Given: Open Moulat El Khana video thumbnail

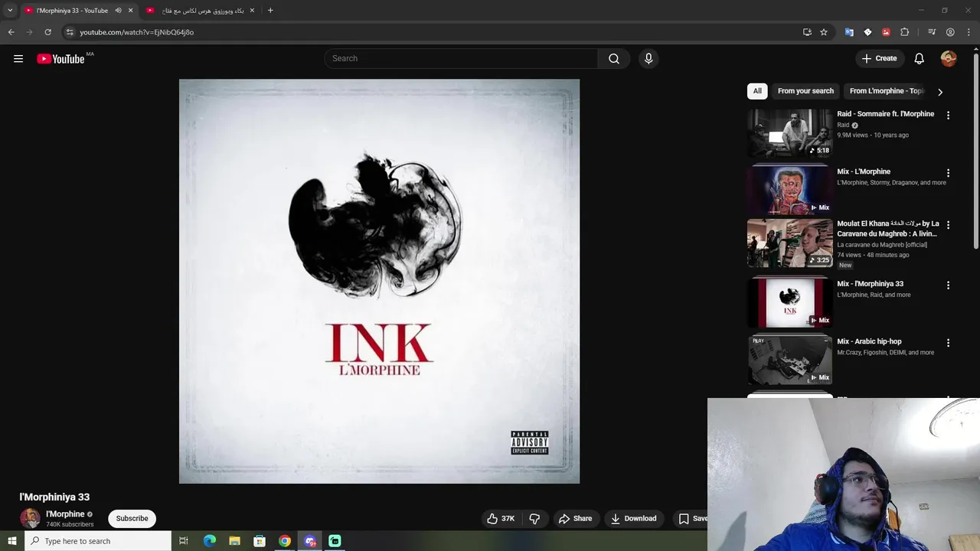Looking at the screenshot, I should tap(789, 243).
